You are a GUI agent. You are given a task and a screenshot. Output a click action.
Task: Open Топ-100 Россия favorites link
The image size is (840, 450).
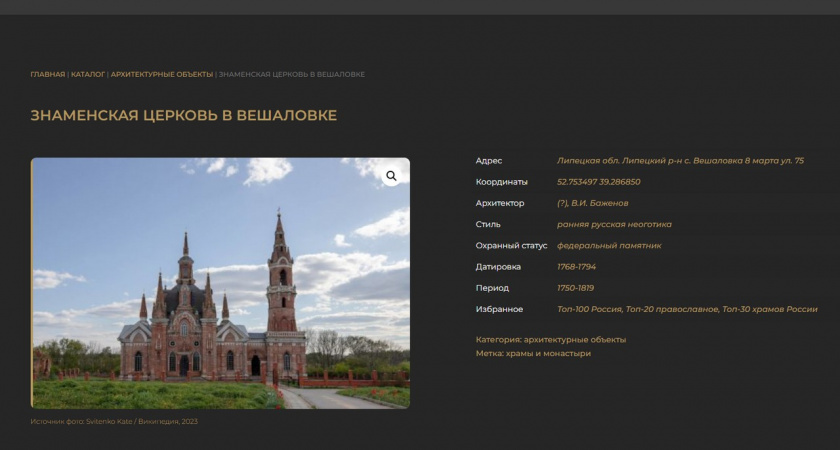click(590, 309)
